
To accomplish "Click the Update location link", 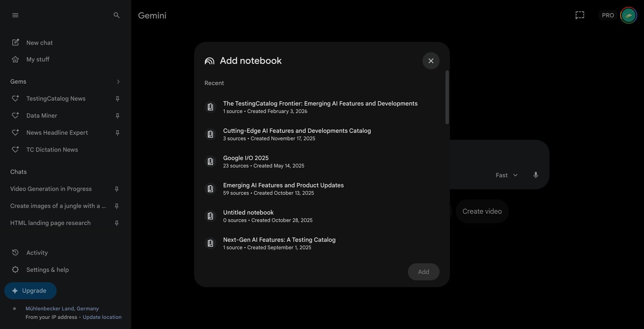I will tap(102, 317).
